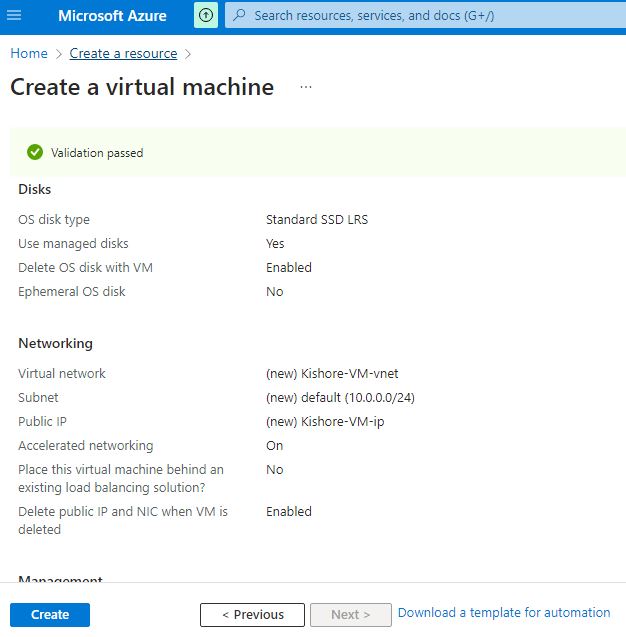Click chevron after Home breadcrumb

[x=59, y=54]
